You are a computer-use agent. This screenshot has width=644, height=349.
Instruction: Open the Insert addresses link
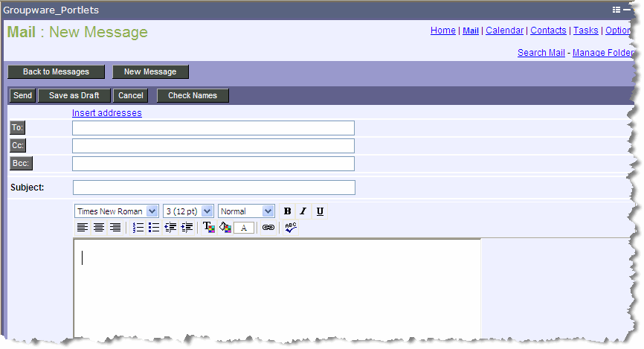[107, 112]
